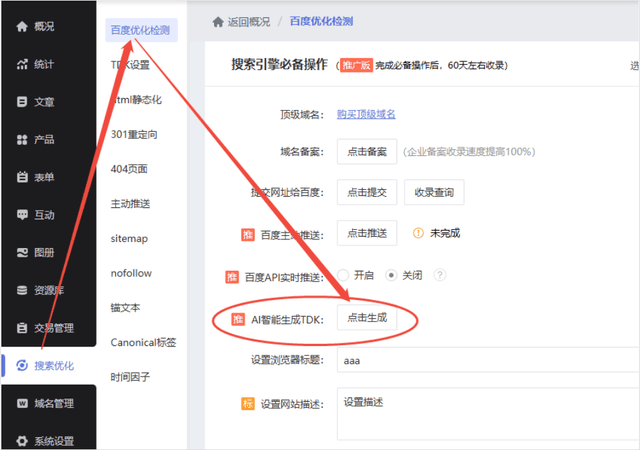Open the 搜索优化 sidebar menu
Viewport: 640px width, 450px height.
click(48, 365)
